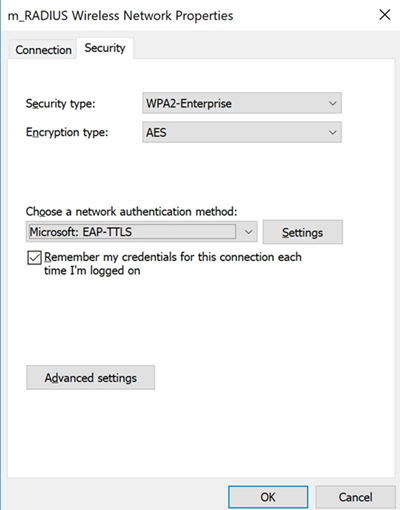Image resolution: width=400 pixels, height=510 pixels.
Task: Cancel the wireless network properties dialog
Action: click(355, 497)
